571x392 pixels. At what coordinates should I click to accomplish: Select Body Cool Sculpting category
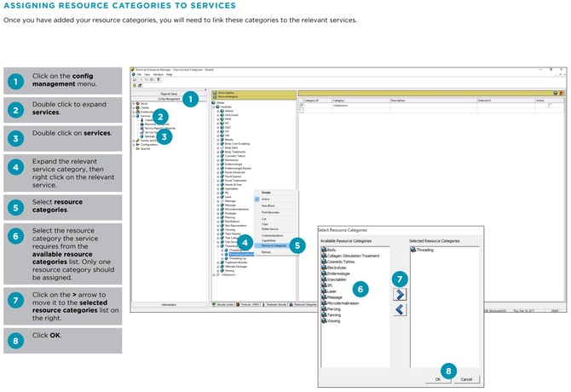[x=237, y=144]
